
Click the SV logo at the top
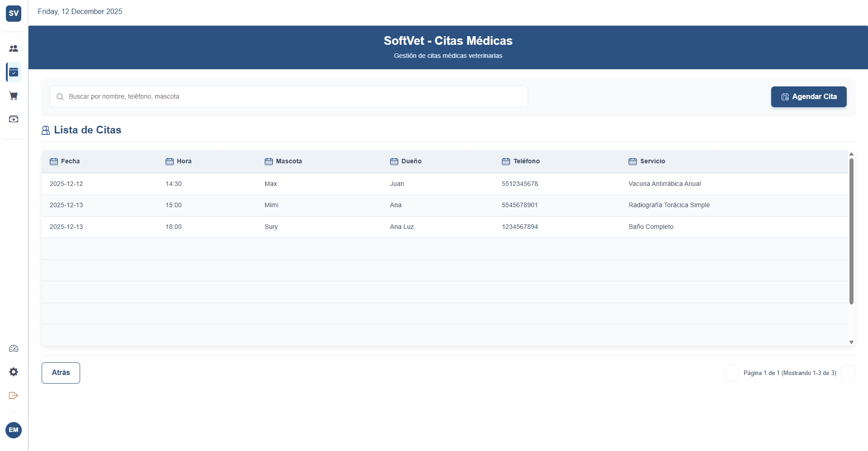coord(13,13)
